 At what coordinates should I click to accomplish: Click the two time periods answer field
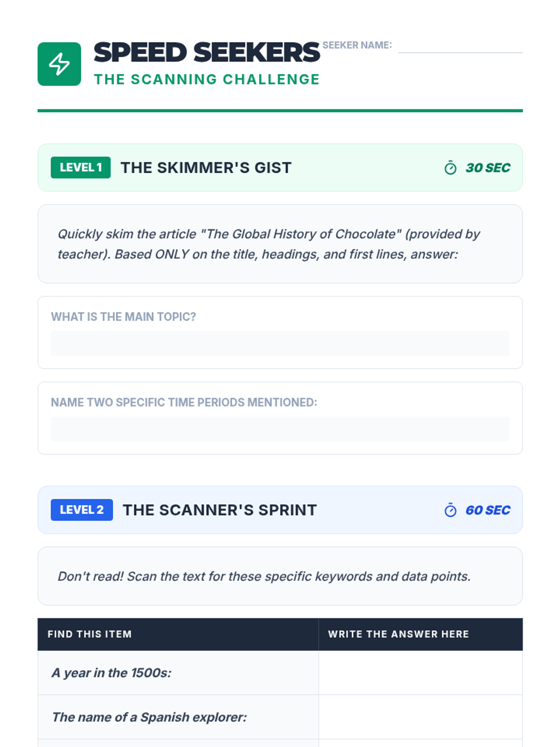pos(280,429)
